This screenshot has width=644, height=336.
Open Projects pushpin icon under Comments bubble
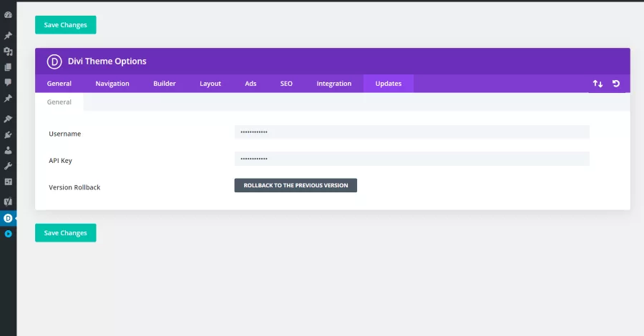point(8,99)
